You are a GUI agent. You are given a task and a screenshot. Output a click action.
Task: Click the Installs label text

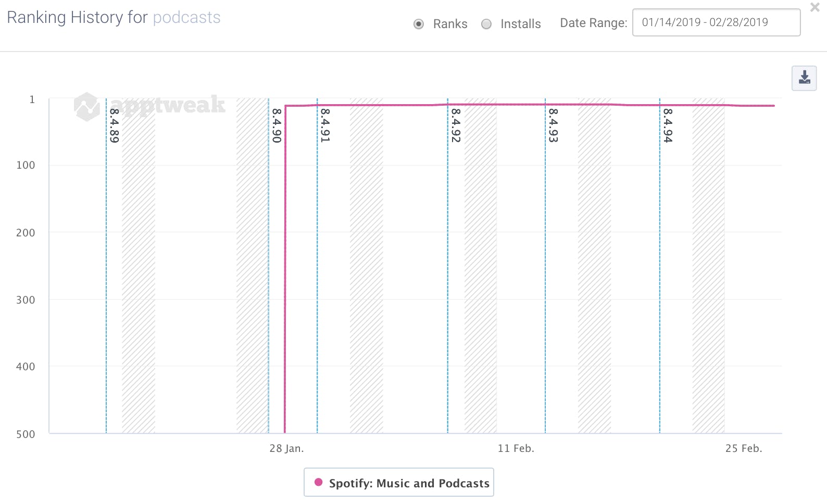[x=520, y=24]
